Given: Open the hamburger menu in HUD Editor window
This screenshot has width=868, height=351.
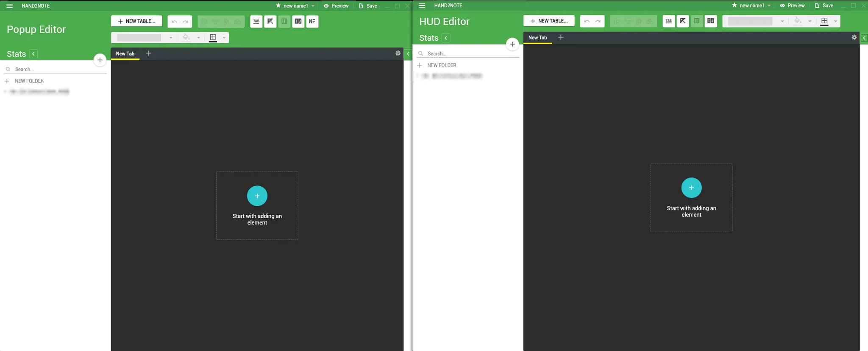Looking at the screenshot, I should (422, 6).
